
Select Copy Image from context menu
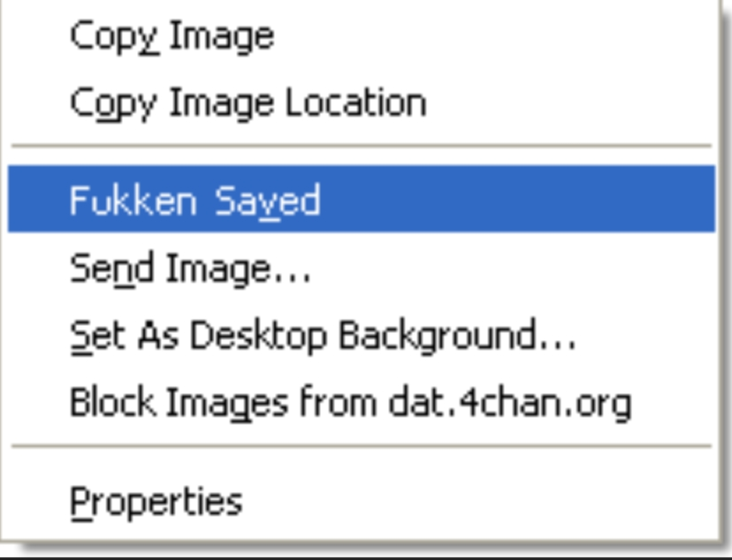(362, 36)
